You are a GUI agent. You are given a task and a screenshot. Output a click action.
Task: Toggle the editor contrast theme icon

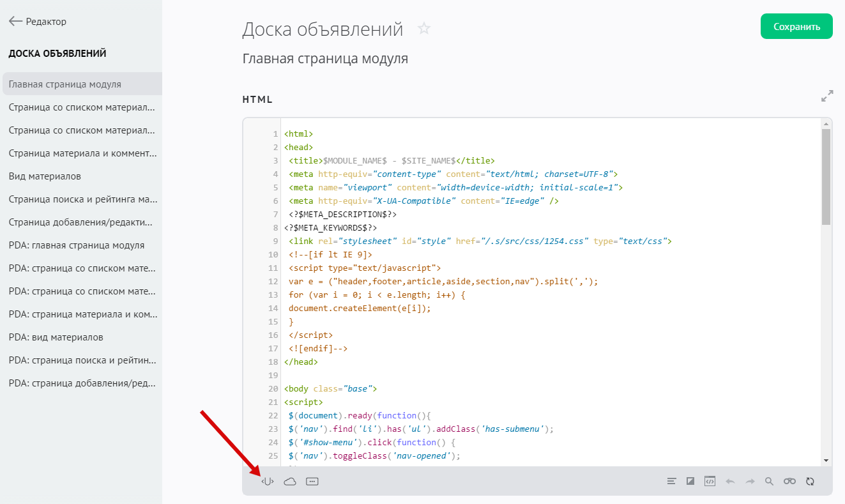tap(690, 482)
